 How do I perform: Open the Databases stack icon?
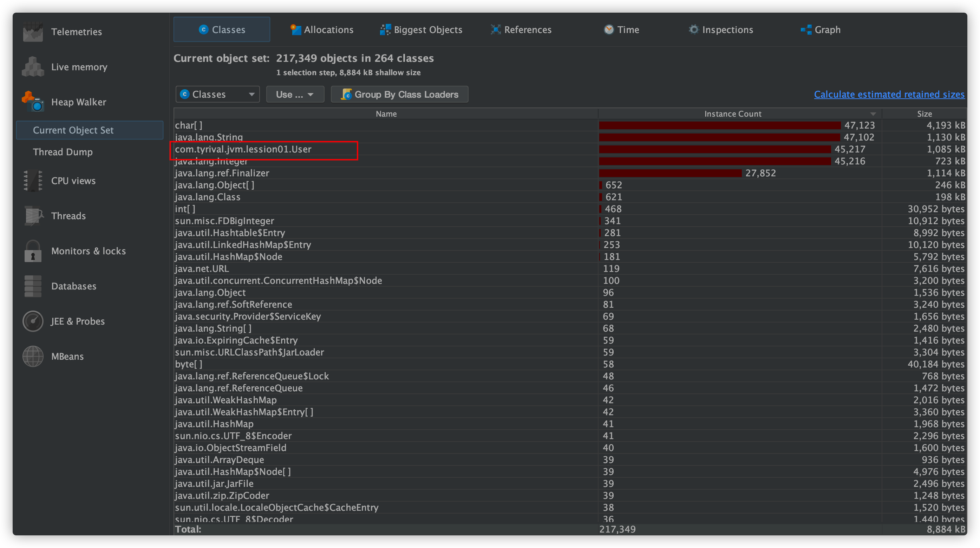pyautogui.click(x=33, y=286)
